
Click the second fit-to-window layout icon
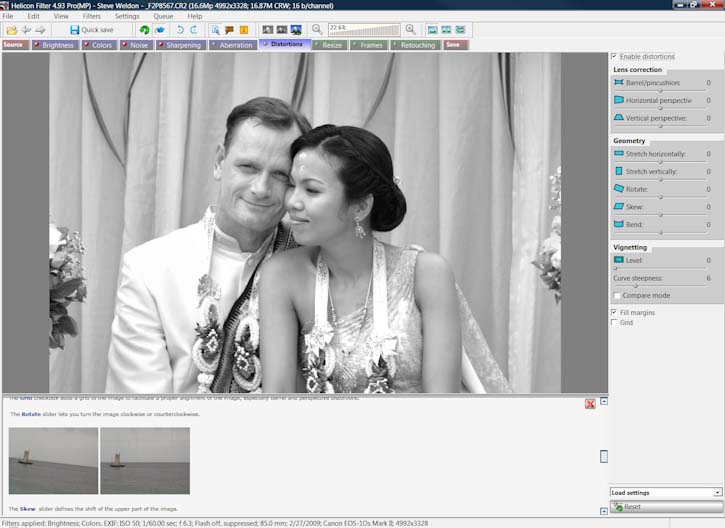[x=446, y=30]
